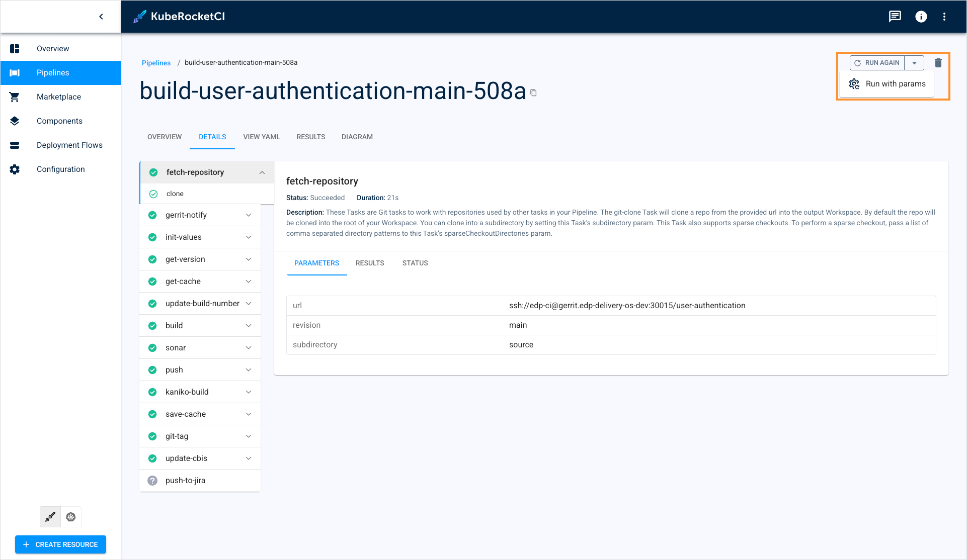Screen dimensions: 967x560
Task: Select the clone step under fetch-repository
Action: pos(175,194)
